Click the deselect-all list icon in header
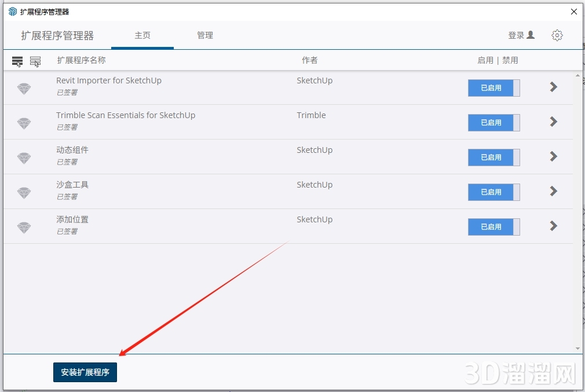The image size is (585, 392). (x=35, y=61)
